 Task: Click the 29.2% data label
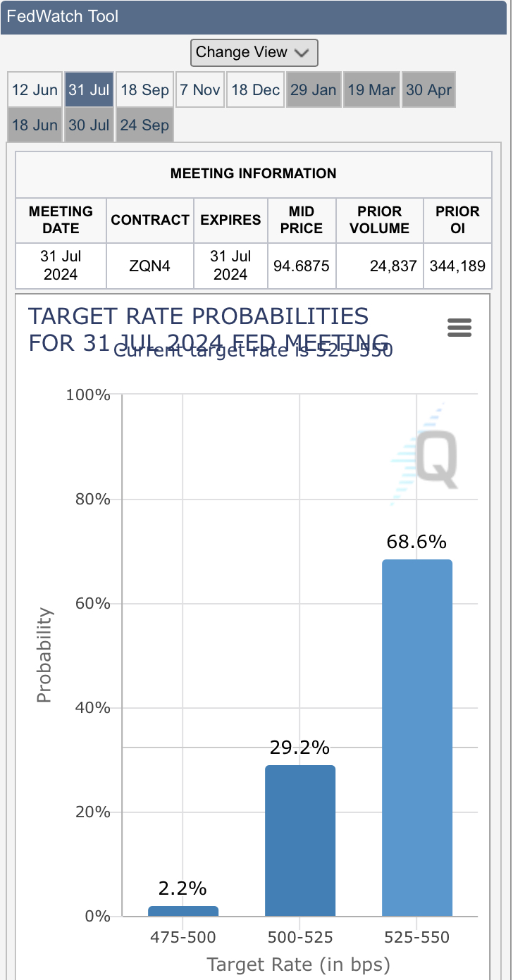pos(299,748)
